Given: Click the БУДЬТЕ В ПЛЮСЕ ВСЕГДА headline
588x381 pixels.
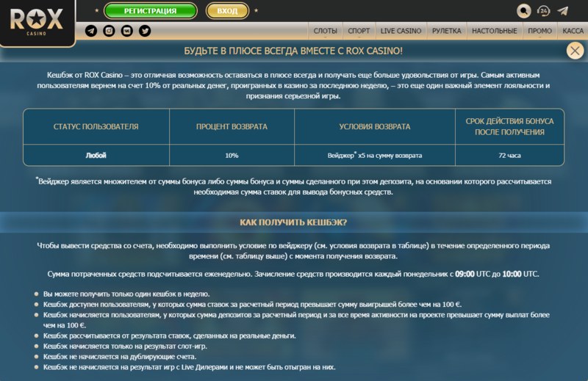Looking at the screenshot, I should coord(293,51).
